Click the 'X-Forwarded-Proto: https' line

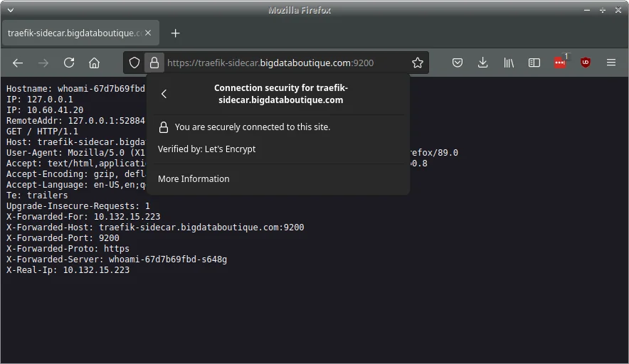click(68, 249)
